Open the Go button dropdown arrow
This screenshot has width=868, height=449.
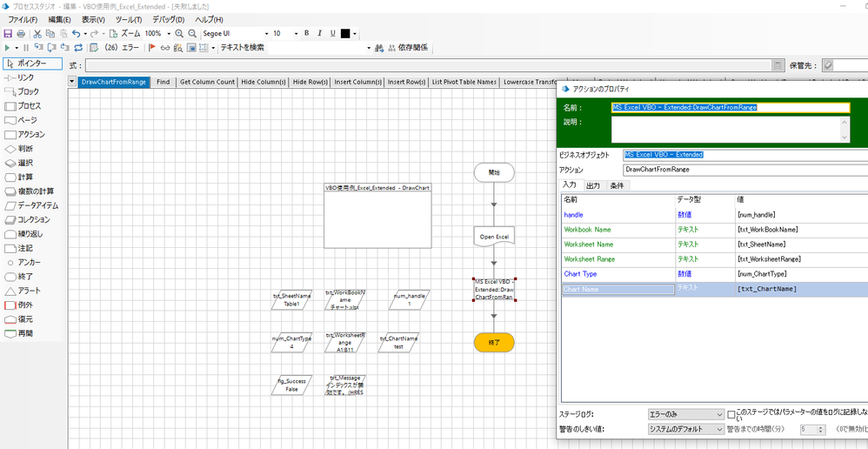tap(17, 48)
